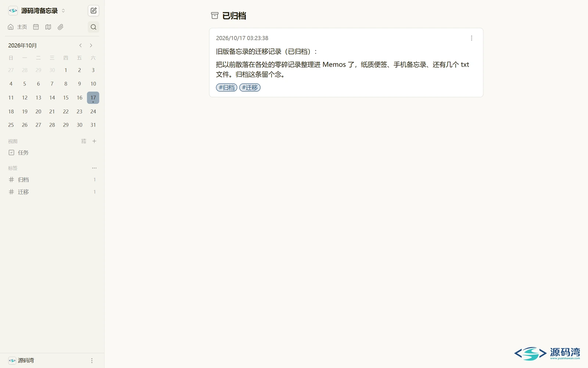Open the 视图 settings sliders icon
The width and height of the screenshot is (588, 368).
(84, 141)
